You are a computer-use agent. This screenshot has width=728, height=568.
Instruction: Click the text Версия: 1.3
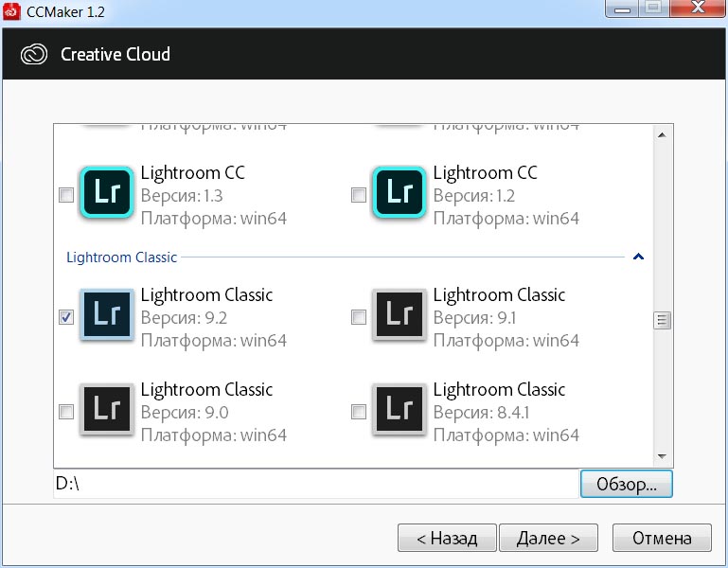(182, 196)
